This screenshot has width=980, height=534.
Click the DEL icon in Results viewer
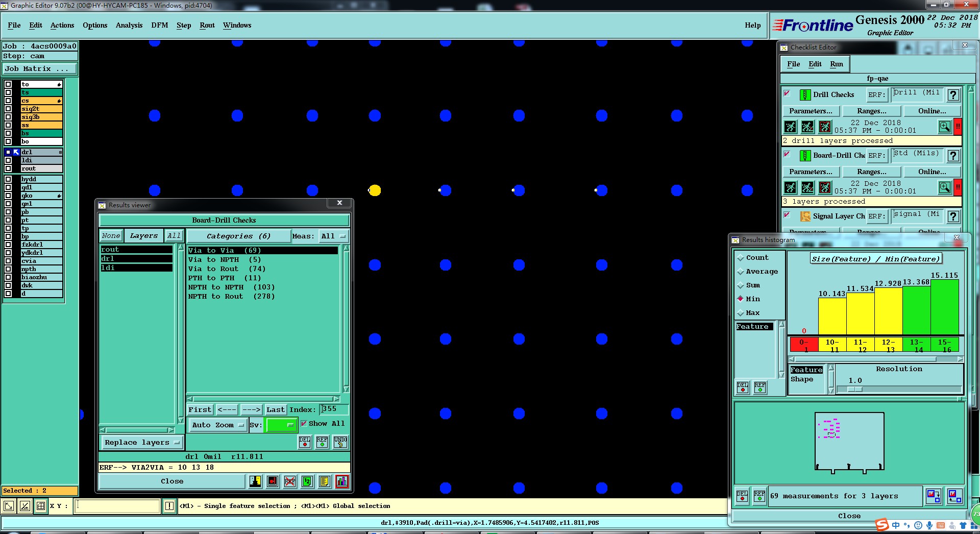click(x=305, y=442)
